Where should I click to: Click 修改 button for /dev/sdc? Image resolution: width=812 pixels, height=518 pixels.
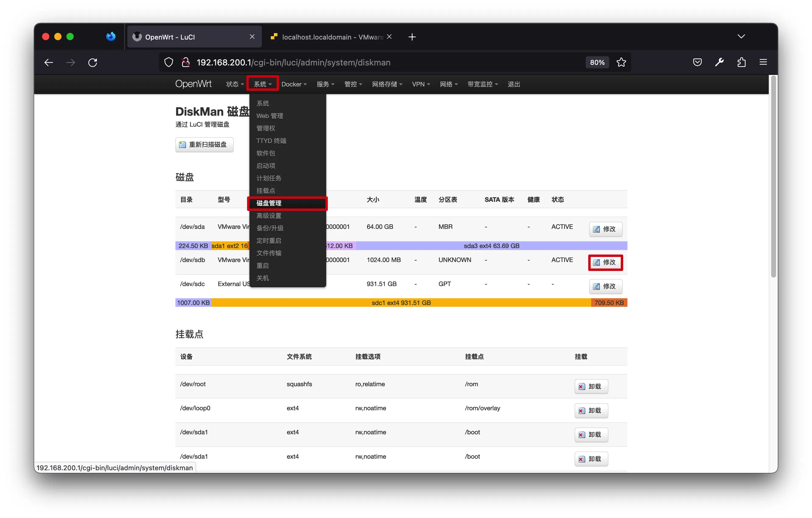pyautogui.click(x=605, y=286)
